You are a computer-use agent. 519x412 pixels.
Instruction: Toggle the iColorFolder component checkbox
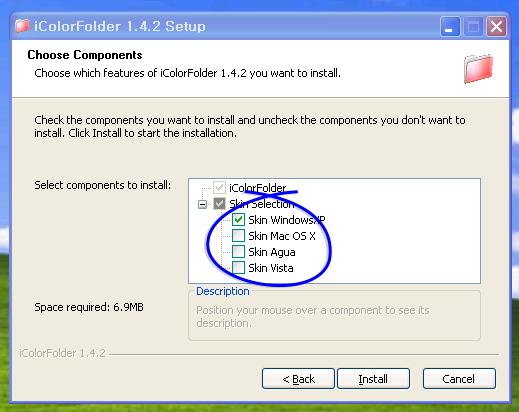[x=219, y=188]
